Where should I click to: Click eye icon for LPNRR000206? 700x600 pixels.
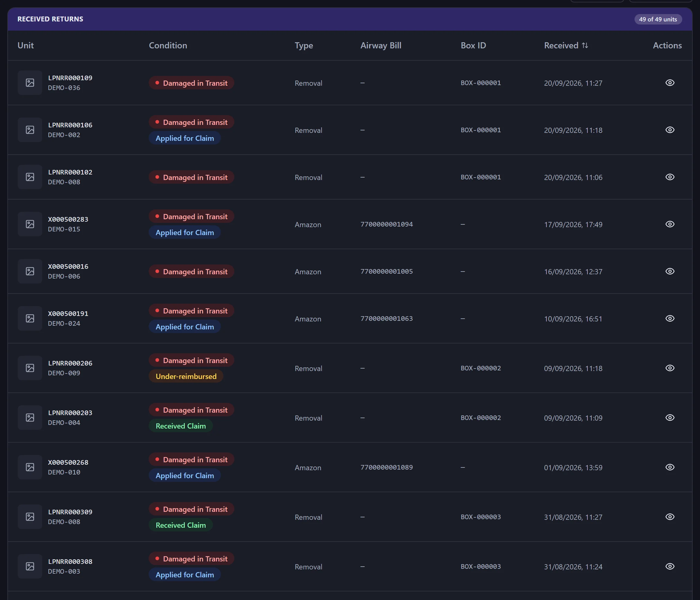tap(670, 368)
